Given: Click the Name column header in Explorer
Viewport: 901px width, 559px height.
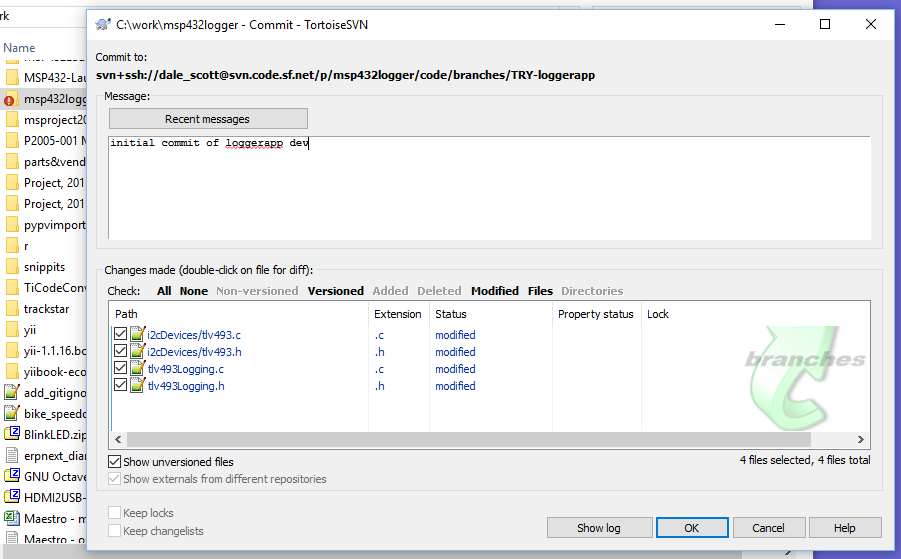Looking at the screenshot, I should pos(19,48).
